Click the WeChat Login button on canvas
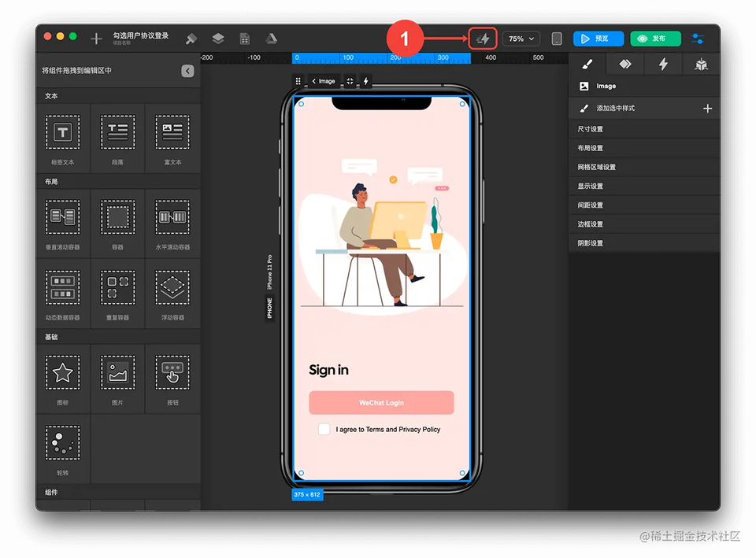This screenshot has height=558, width=756. [x=381, y=402]
